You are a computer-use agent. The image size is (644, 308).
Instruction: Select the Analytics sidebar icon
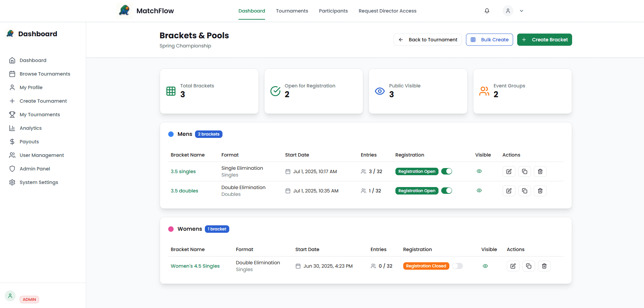[12, 128]
